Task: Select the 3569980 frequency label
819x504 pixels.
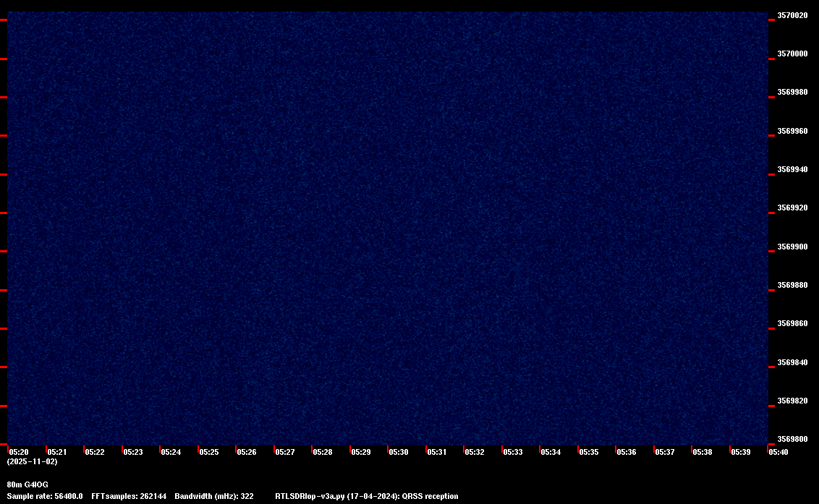Action: pyautogui.click(x=792, y=92)
